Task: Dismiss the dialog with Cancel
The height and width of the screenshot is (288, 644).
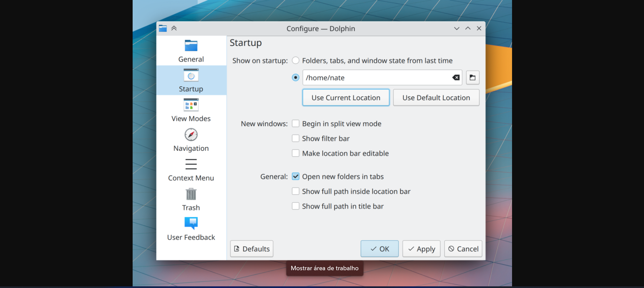Action: coord(463,249)
